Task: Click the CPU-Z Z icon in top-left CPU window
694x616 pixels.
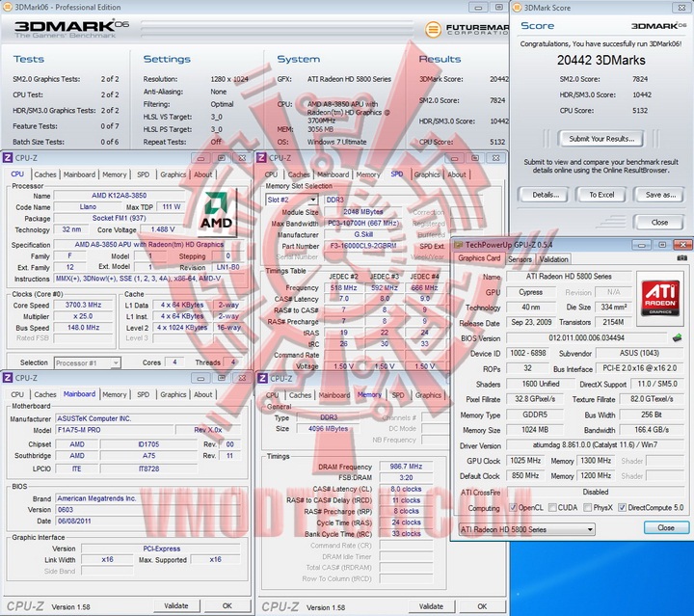Action: 8,158
